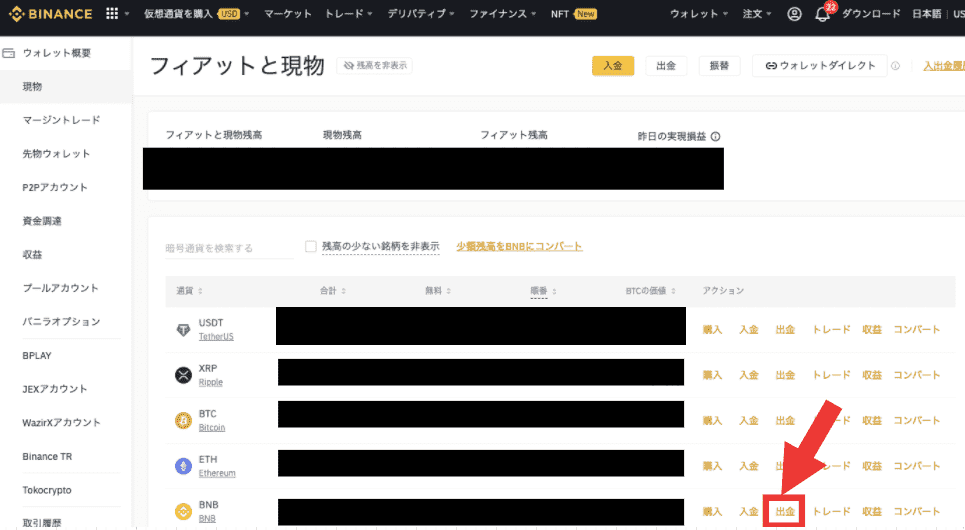Expand the トレード dropdown menu
This screenshot has width=965, height=530.
(x=348, y=14)
